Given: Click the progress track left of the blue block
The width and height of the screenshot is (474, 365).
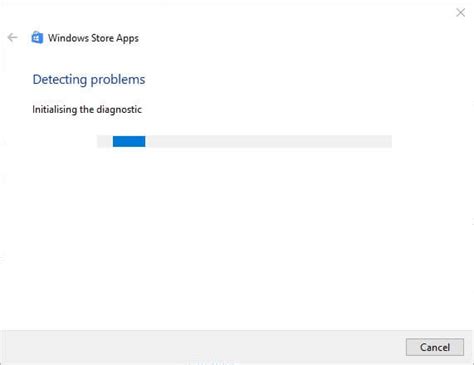Looking at the screenshot, I should (x=105, y=141).
